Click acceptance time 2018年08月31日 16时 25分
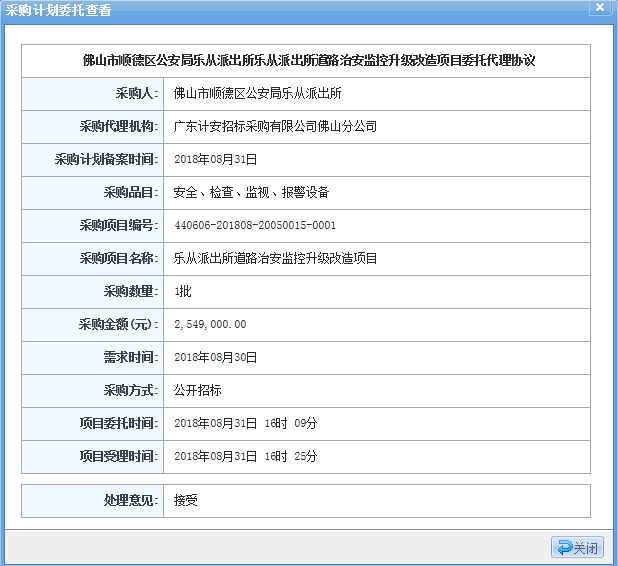Viewport: 618px width, 566px height. tap(246, 456)
